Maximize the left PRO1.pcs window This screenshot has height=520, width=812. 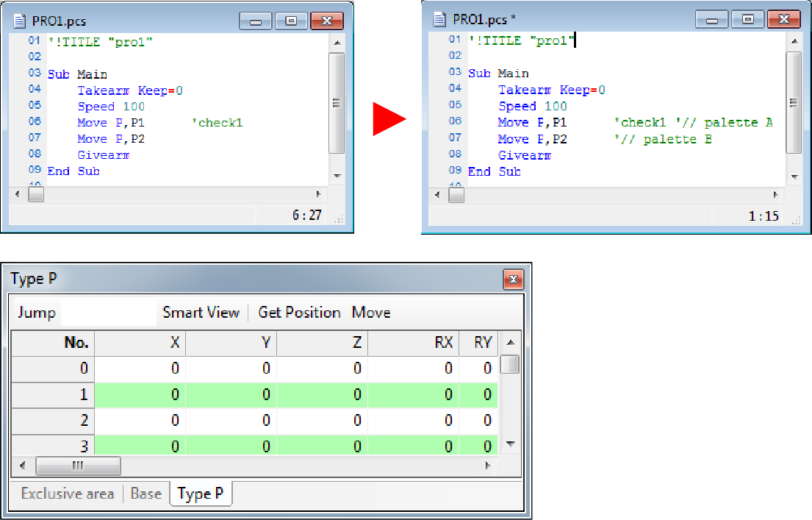tap(291, 21)
